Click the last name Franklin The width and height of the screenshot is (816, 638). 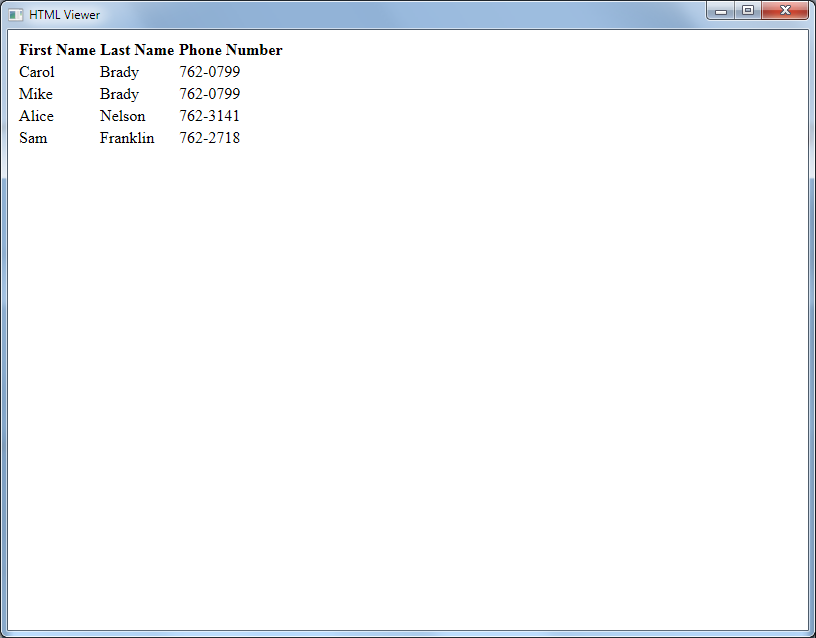[x=127, y=138]
